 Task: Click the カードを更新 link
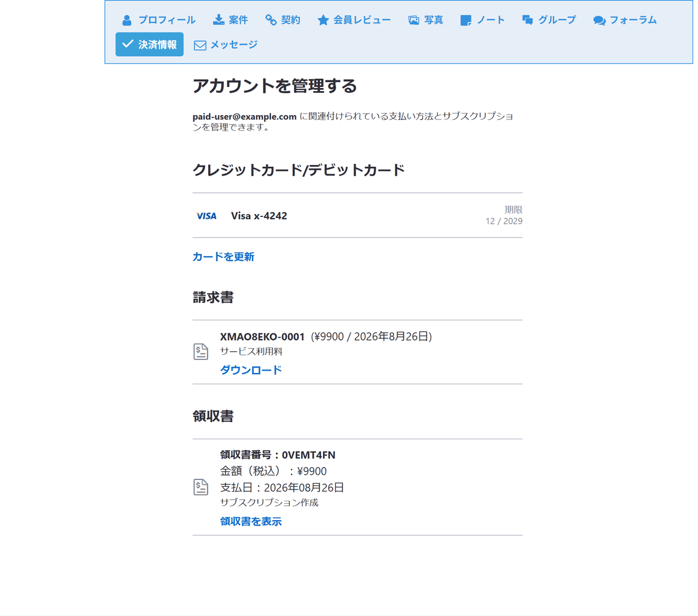point(224,257)
